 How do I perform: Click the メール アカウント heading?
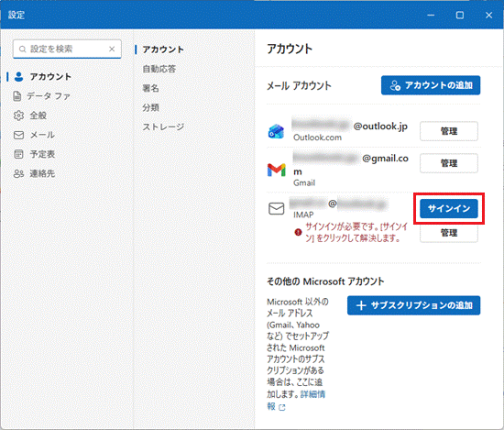(x=299, y=86)
